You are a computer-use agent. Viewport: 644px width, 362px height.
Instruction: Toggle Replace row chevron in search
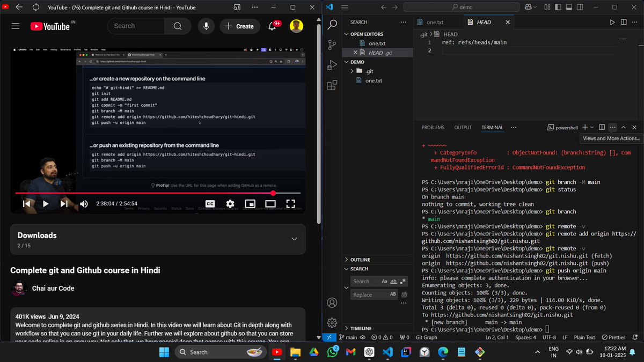click(x=346, y=288)
